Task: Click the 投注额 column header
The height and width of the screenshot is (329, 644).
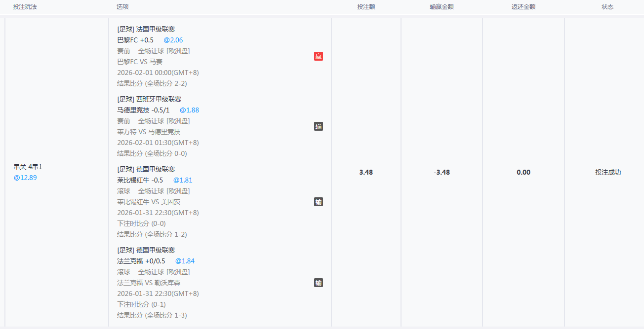Action: click(x=366, y=7)
